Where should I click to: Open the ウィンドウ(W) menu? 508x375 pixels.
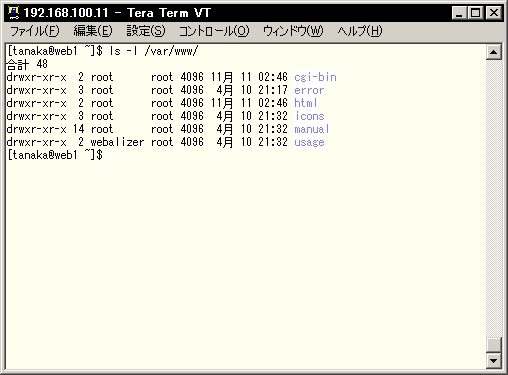click(293, 31)
